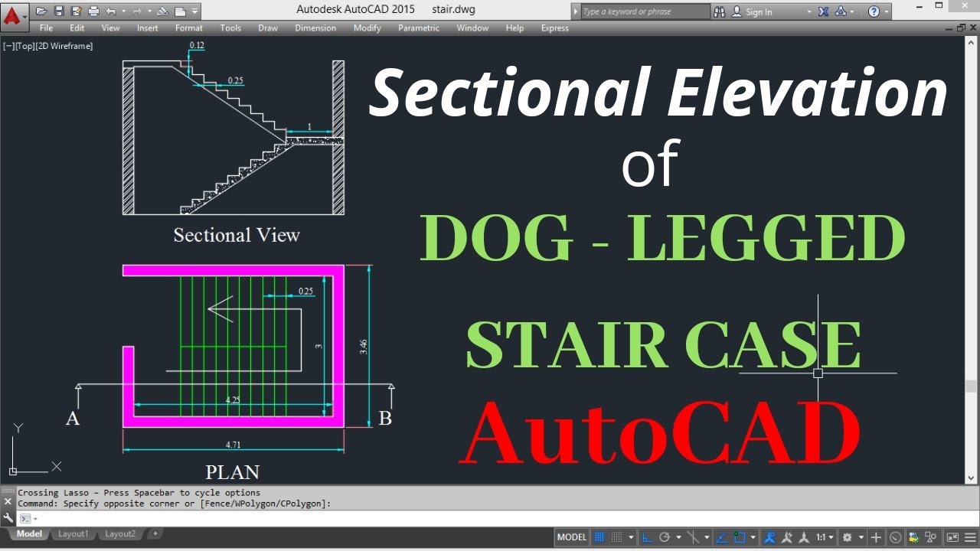Screen dimensions: 980x551
Task: Open the Draw menu
Action: [268, 28]
